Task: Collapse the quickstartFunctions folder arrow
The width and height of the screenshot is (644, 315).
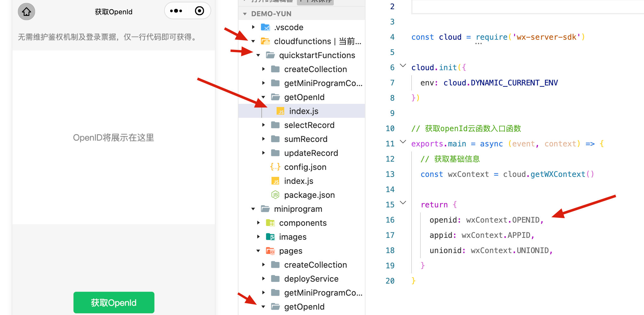Action: pos(258,55)
